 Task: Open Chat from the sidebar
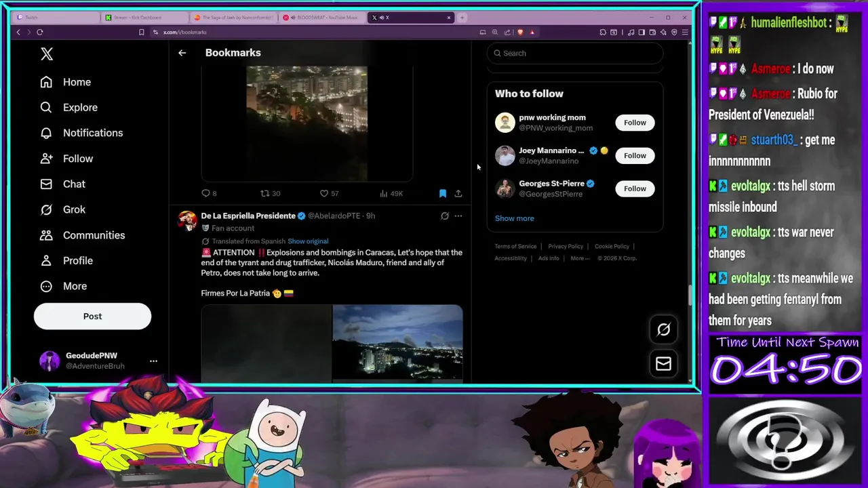(62, 184)
